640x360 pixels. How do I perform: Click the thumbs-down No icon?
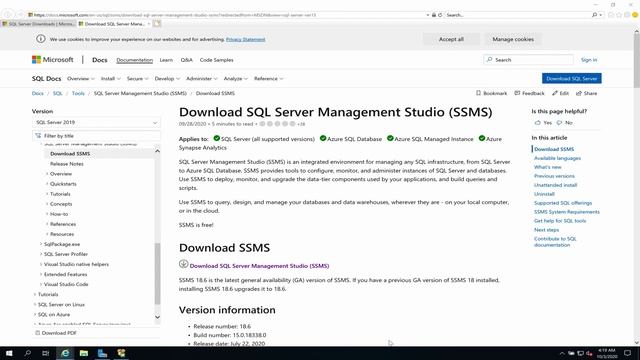click(x=559, y=122)
